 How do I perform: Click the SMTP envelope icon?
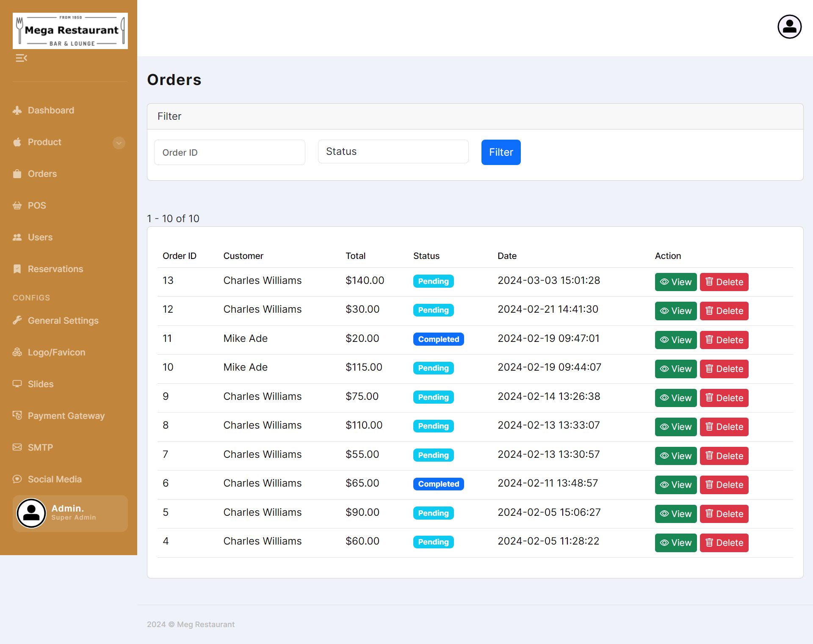[x=17, y=447]
